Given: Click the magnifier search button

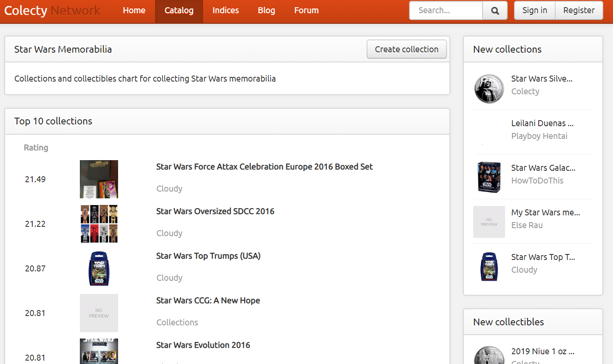Looking at the screenshot, I should [x=495, y=11].
